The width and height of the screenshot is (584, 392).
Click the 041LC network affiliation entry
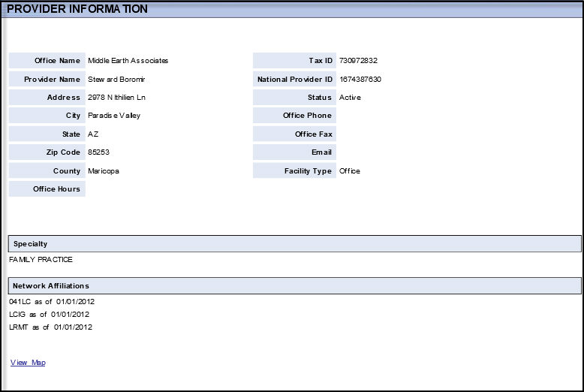click(x=52, y=302)
